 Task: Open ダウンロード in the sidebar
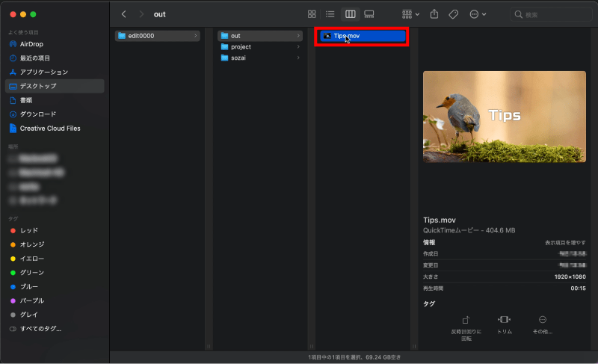tap(55, 114)
